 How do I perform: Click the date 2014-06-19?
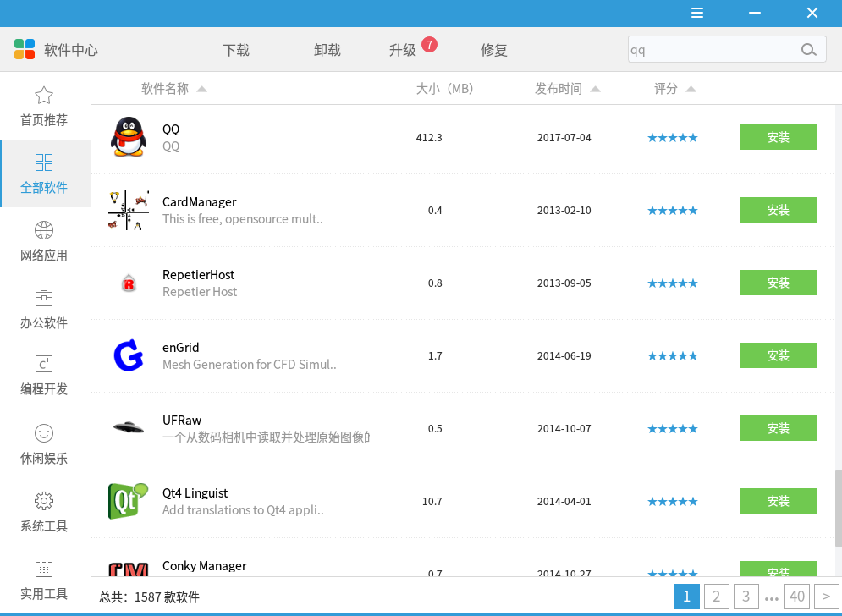(x=564, y=356)
